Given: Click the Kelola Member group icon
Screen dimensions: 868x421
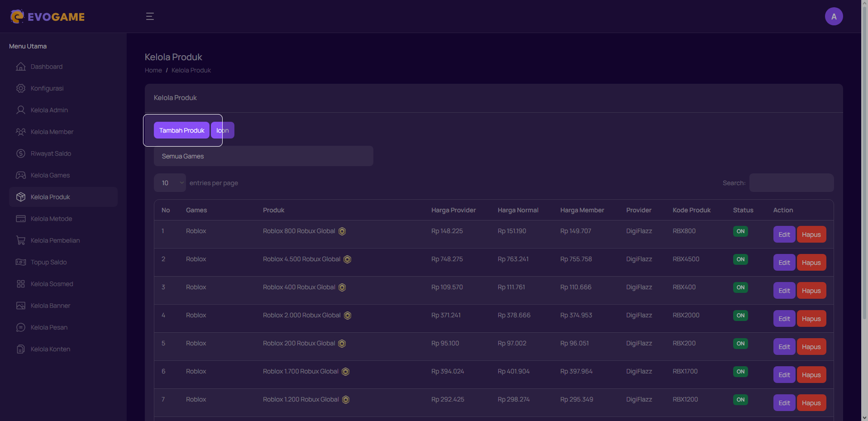Looking at the screenshot, I should (x=21, y=132).
